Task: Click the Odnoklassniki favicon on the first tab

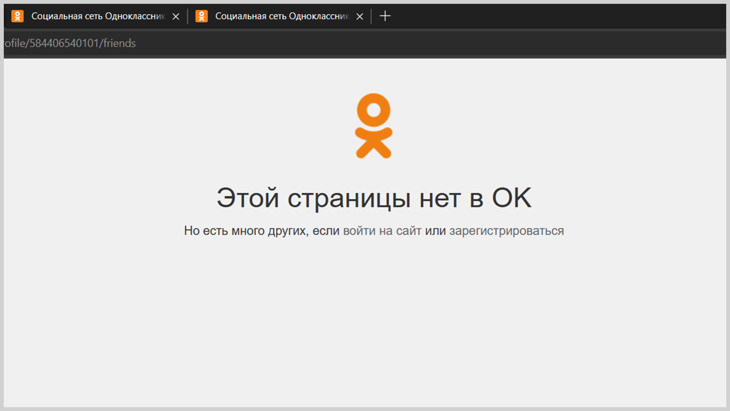Action: [17, 16]
